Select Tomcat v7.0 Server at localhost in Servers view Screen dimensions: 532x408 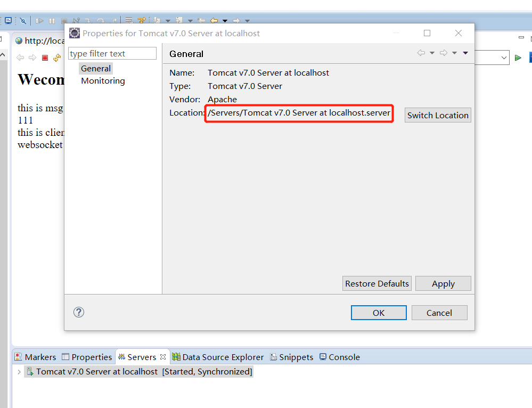point(139,372)
